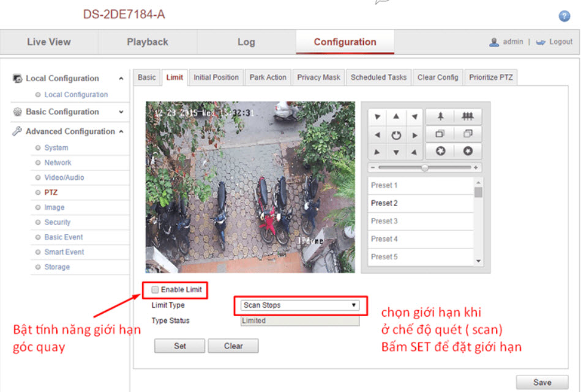Tilt the camera up using the up arrow
The height and width of the screenshot is (392, 581).
click(396, 116)
